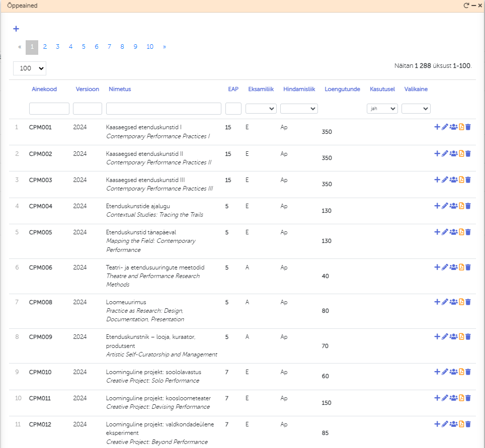Click the Nimetus filter text field

point(164,109)
